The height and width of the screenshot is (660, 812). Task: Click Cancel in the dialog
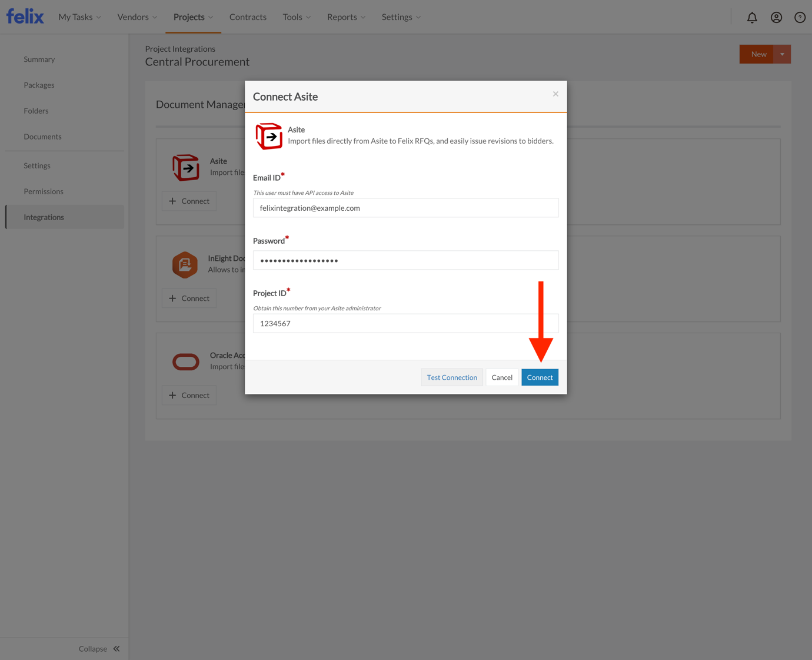tap(502, 377)
